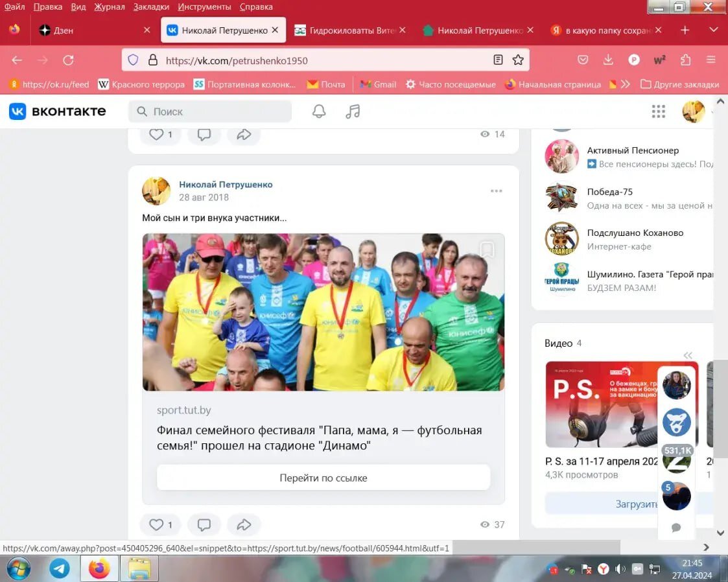This screenshot has width=728, height=582.
Task: List all tabs dropdown arrow
Action: point(714,30)
